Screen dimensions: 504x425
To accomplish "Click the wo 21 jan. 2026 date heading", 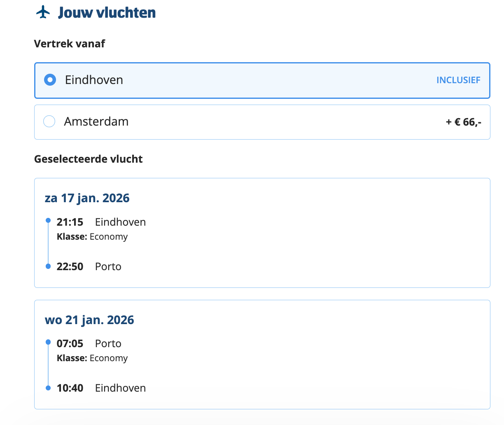I will (x=89, y=320).
